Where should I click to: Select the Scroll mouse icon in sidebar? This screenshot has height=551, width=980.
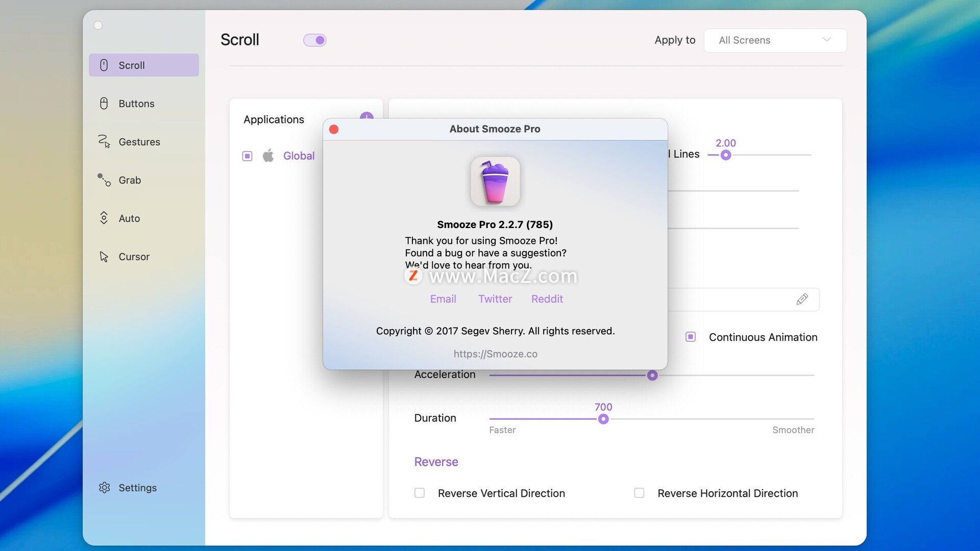[104, 65]
